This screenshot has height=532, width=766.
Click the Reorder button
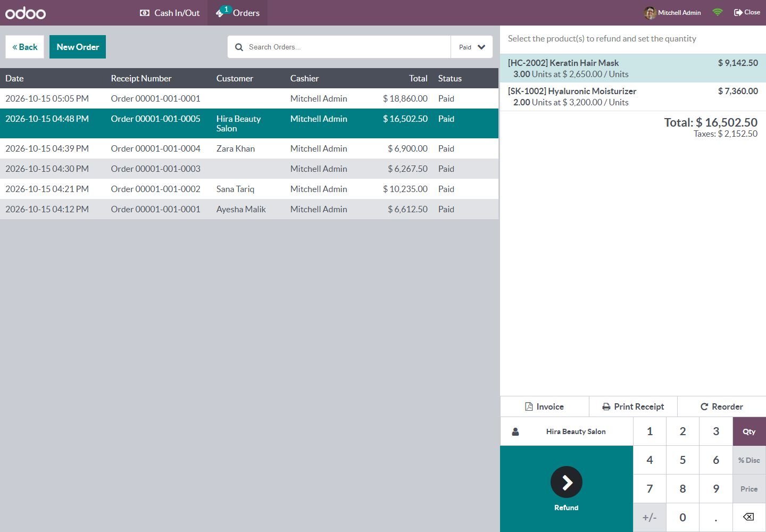(x=721, y=406)
